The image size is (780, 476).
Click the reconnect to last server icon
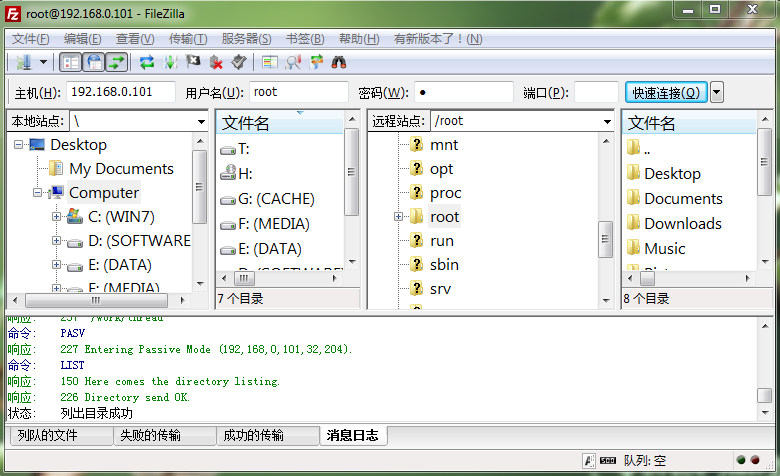pyautogui.click(x=238, y=62)
